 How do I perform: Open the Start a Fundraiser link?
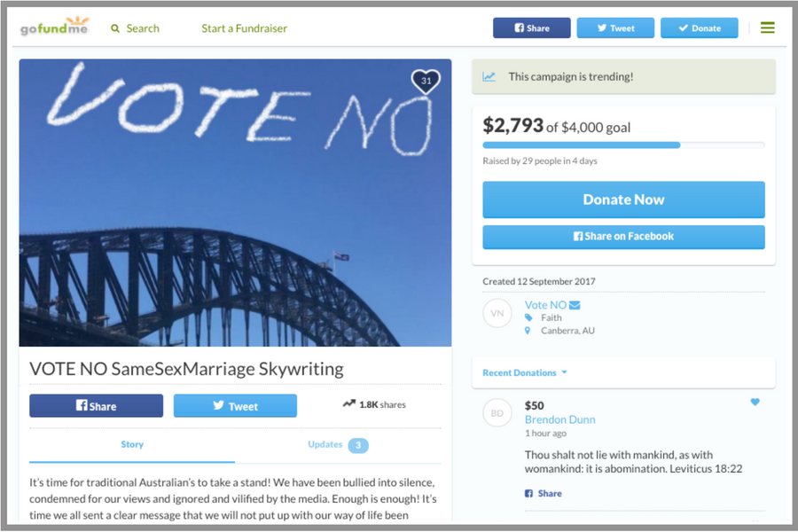tap(244, 28)
